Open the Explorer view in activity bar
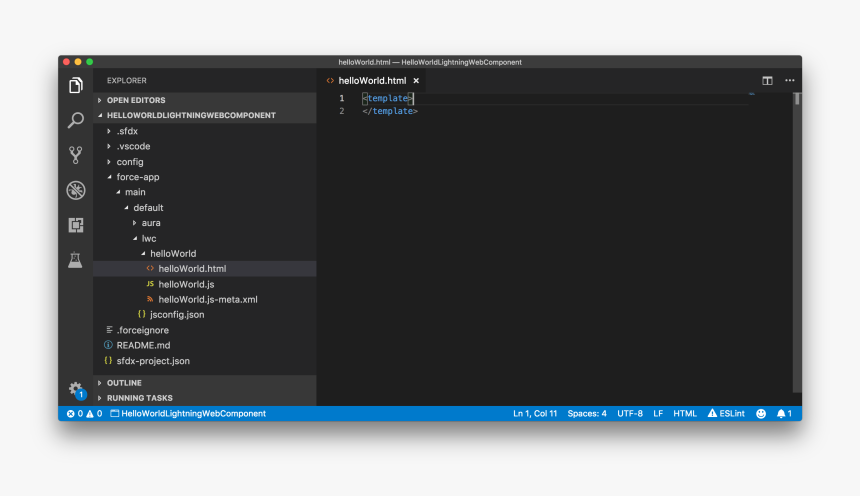The height and width of the screenshot is (496, 860). [76, 85]
